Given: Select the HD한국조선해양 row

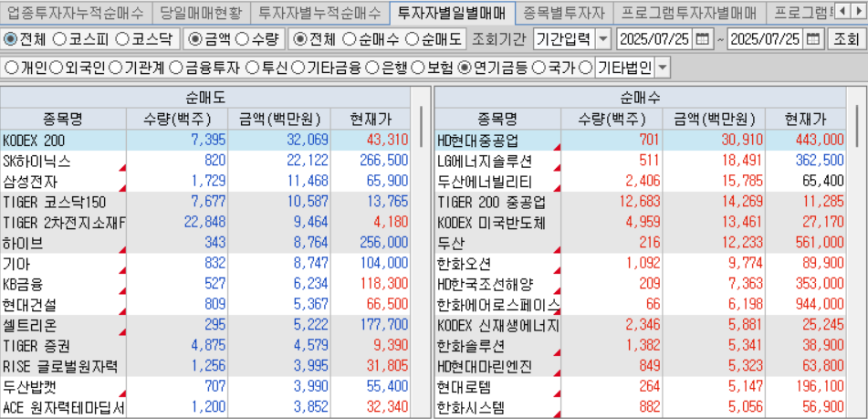Looking at the screenshot, I should click(641, 284).
